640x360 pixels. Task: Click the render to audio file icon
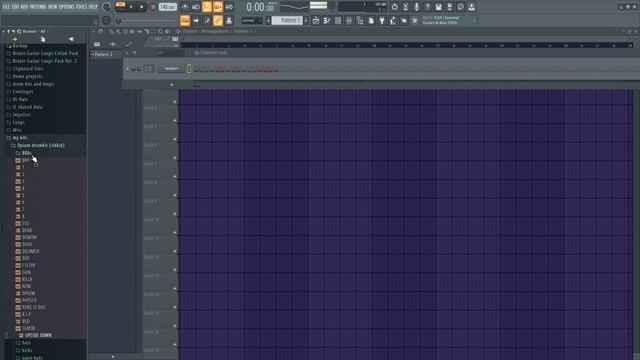[x=449, y=7]
